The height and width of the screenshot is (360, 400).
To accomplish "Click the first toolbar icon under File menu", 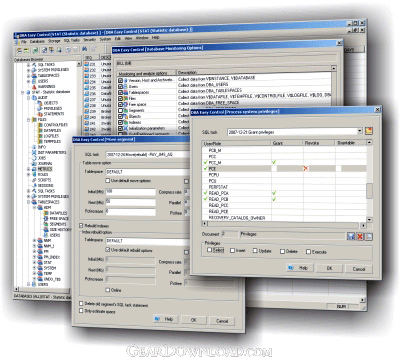I will (x=19, y=50).
